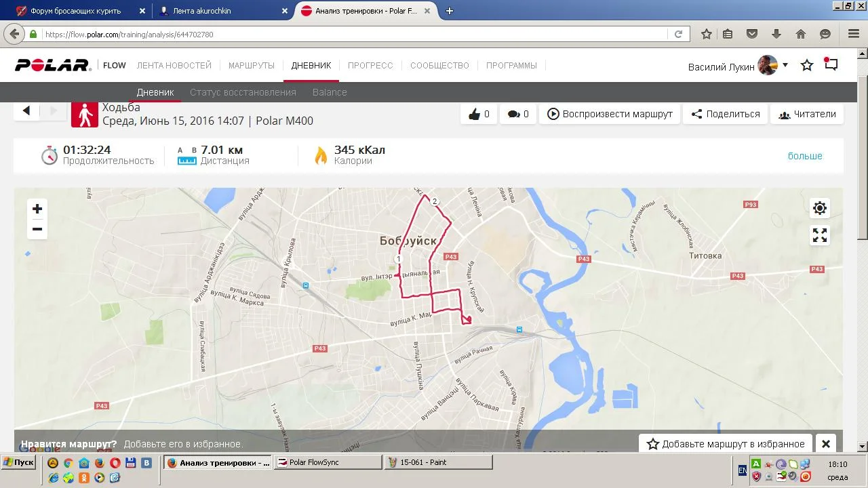Close the 'Лента akurochkin' tab
Screen dimensions: 868x488
286,11
